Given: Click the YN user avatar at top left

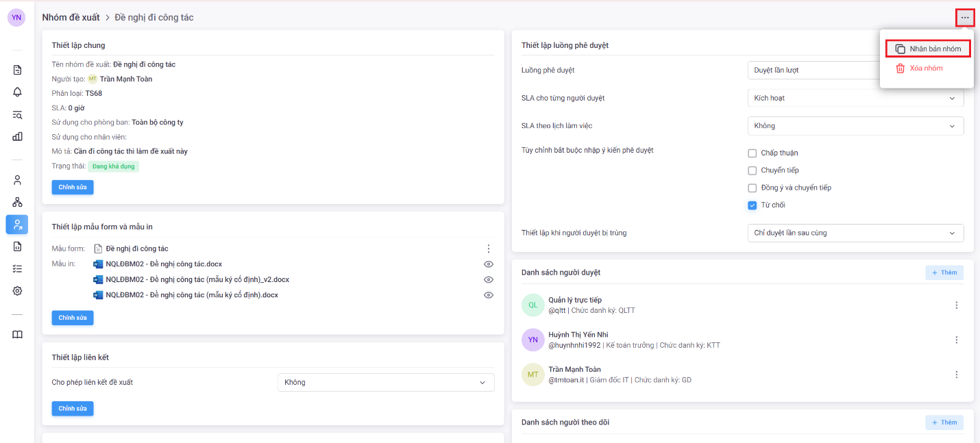Looking at the screenshot, I should [16, 18].
